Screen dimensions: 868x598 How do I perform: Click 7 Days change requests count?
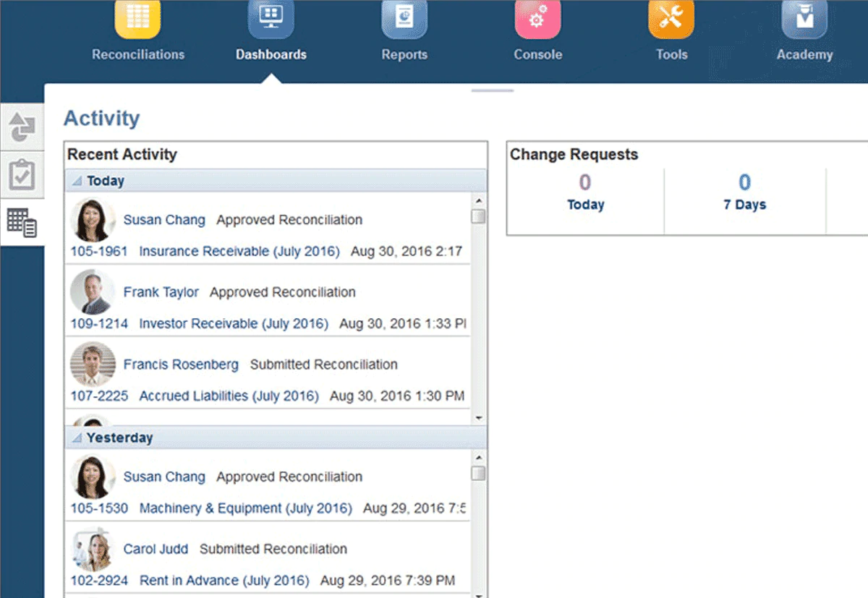pos(744,182)
